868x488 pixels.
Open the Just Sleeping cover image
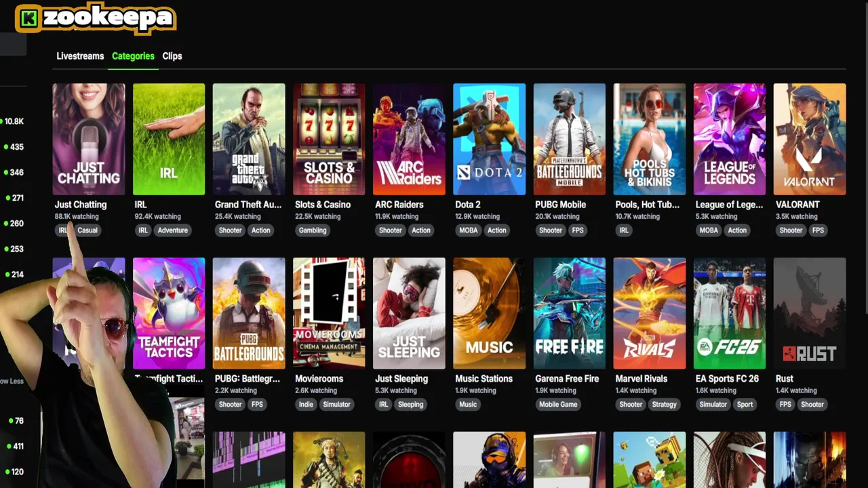pos(409,313)
